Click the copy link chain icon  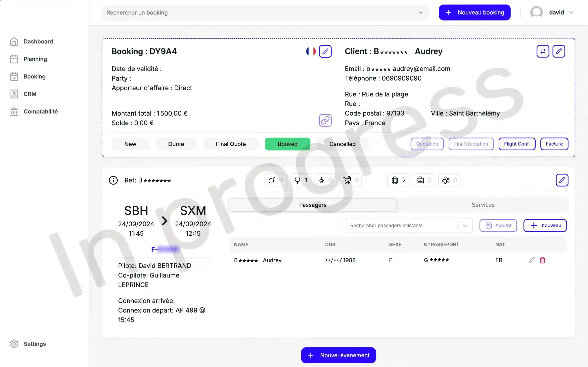(325, 120)
